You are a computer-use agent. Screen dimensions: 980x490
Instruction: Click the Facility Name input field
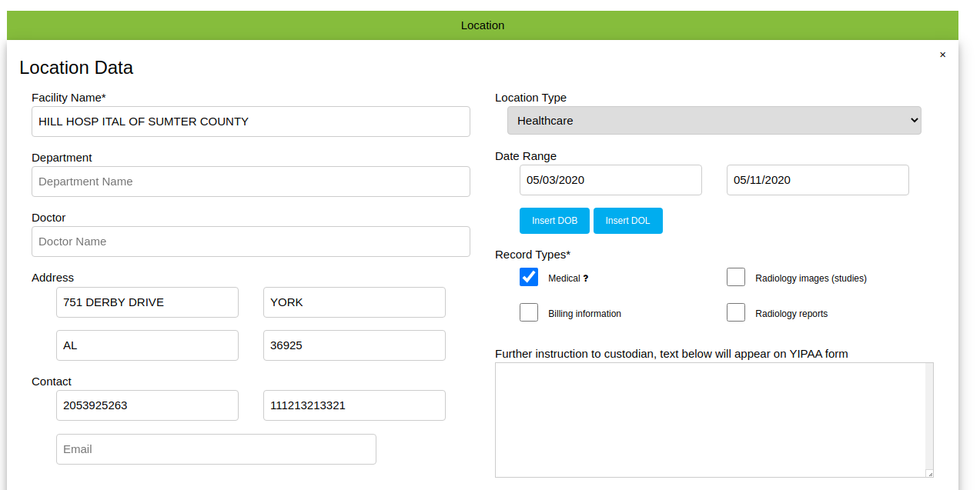point(250,122)
